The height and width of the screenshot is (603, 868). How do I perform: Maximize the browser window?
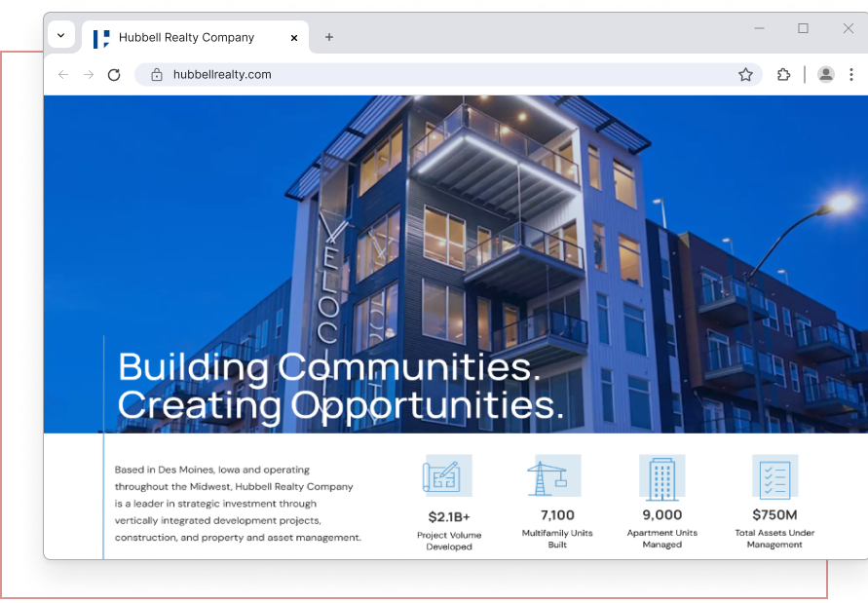803,28
